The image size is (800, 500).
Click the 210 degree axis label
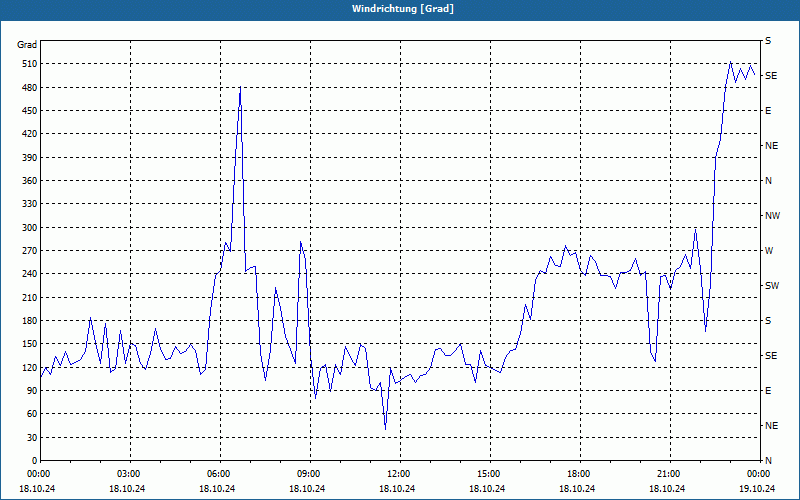30,297
